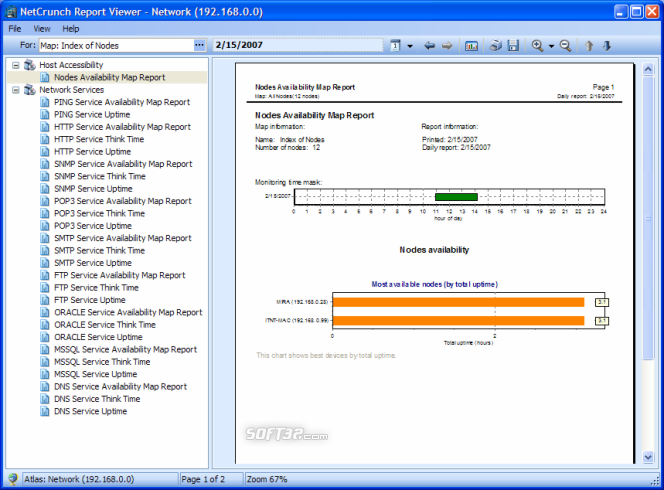Click report viewer scrollbar down arrow

[x=648, y=457]
